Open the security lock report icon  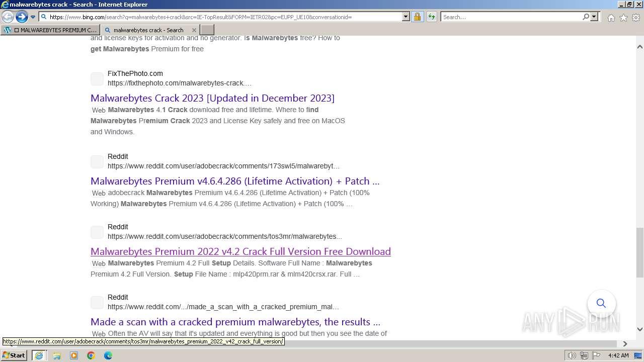[x=417, y=17]
